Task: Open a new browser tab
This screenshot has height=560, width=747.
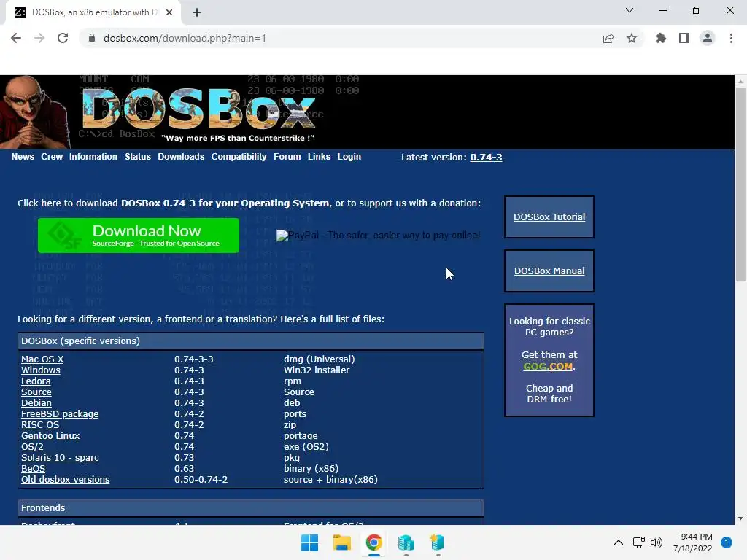Action: click(x=197, y=12)
